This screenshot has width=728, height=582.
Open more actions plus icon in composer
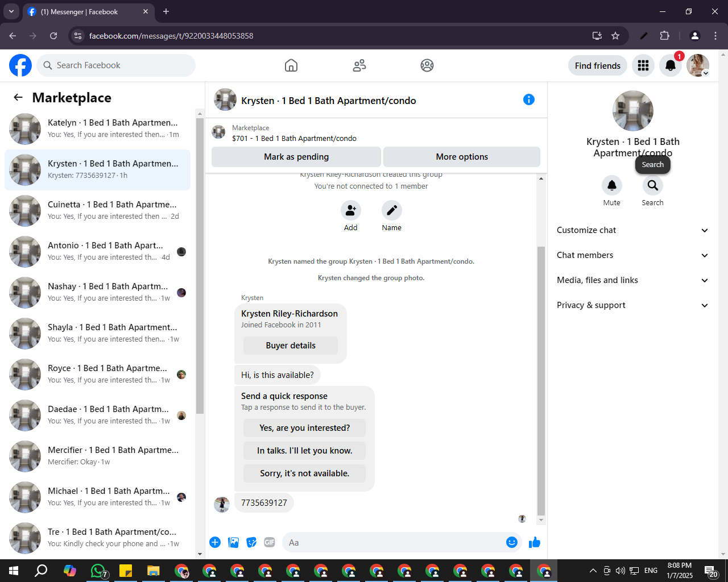(x=215, y=542)
